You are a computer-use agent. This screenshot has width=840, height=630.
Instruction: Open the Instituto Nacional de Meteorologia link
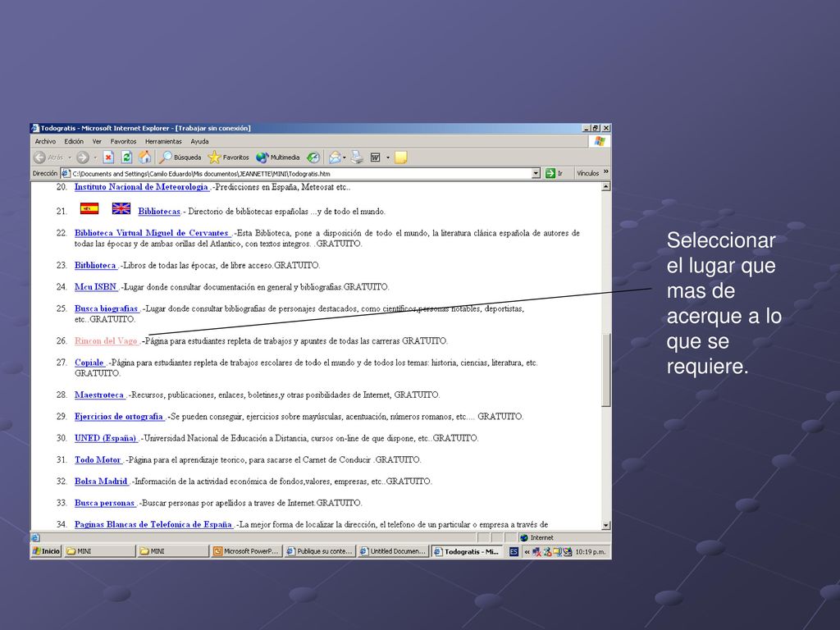pyautogui.click(x=141, y=187)
